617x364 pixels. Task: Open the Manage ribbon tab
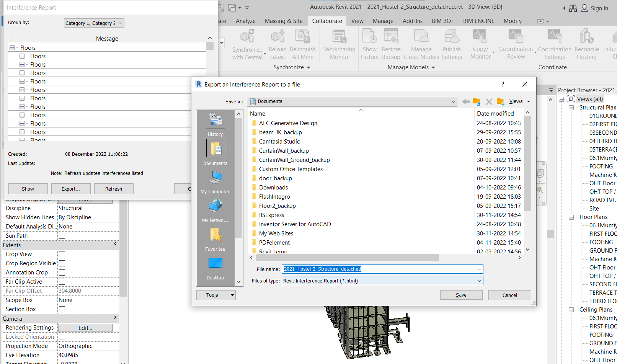383,21
